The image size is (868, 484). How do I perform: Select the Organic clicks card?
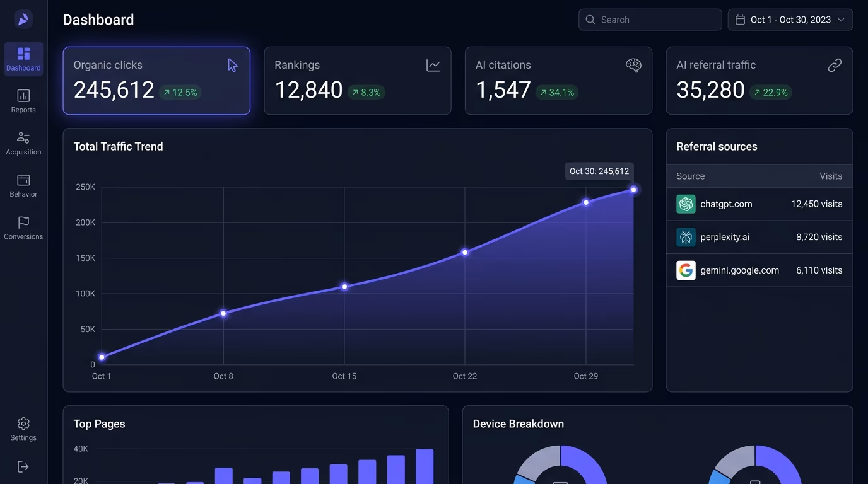tap(156, 81)
